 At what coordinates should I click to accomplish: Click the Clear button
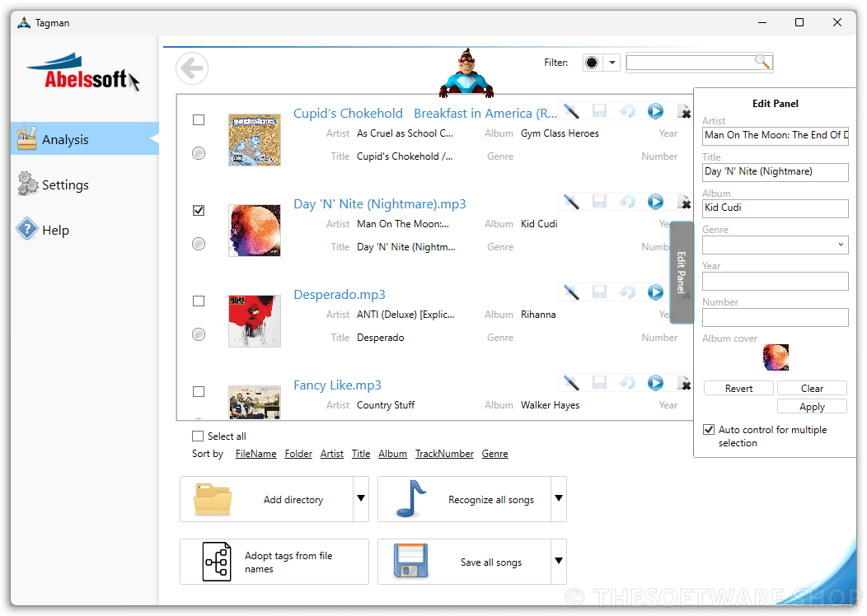812,389
